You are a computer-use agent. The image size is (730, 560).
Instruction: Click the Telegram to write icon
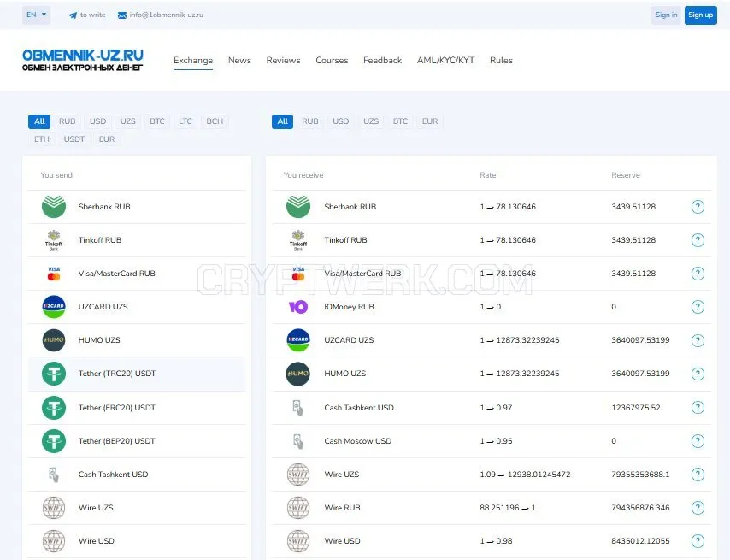(73, 15)
